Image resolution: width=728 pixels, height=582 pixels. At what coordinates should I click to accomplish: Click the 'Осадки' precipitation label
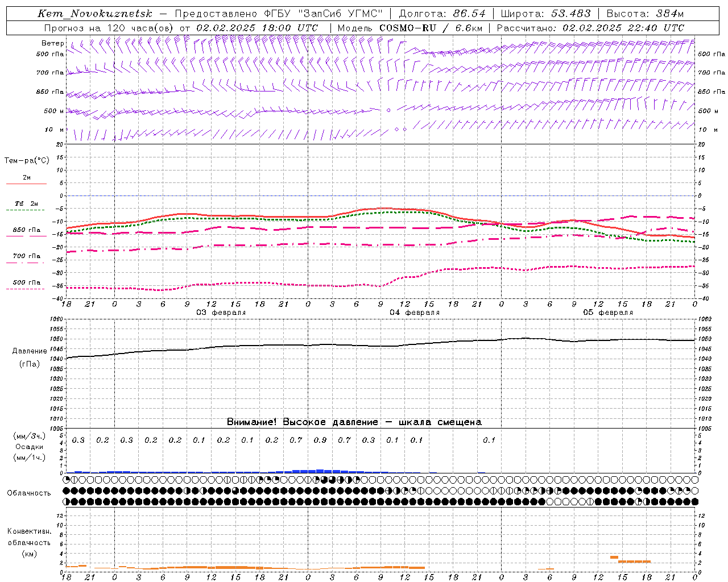click(30, 447)
